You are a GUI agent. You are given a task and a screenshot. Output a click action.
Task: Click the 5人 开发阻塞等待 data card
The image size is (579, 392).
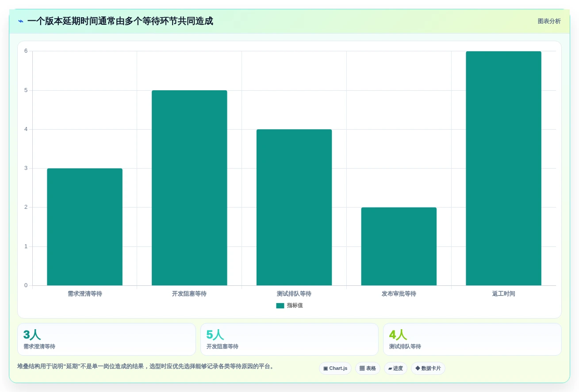click(289, 339)
